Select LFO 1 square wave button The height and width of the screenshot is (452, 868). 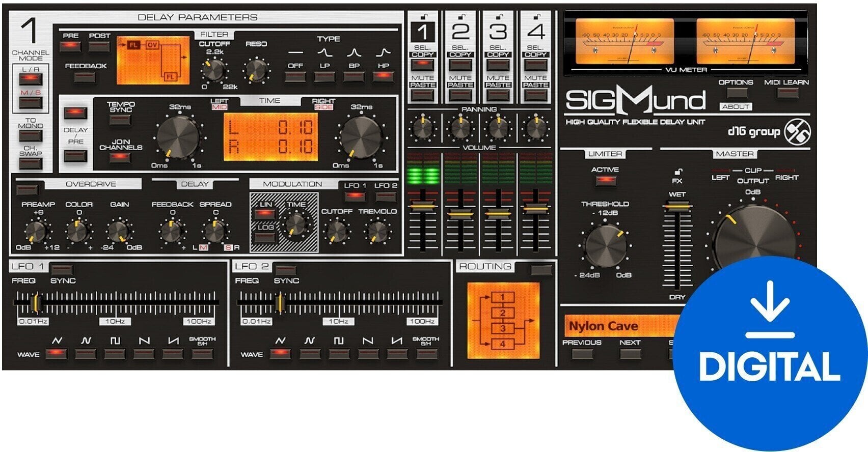(115, 354)
